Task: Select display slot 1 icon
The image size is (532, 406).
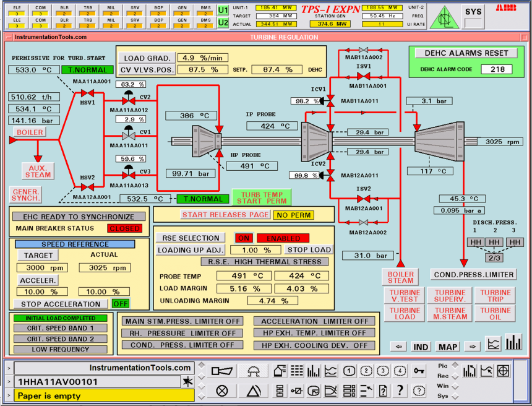Action: coord(349,371)
